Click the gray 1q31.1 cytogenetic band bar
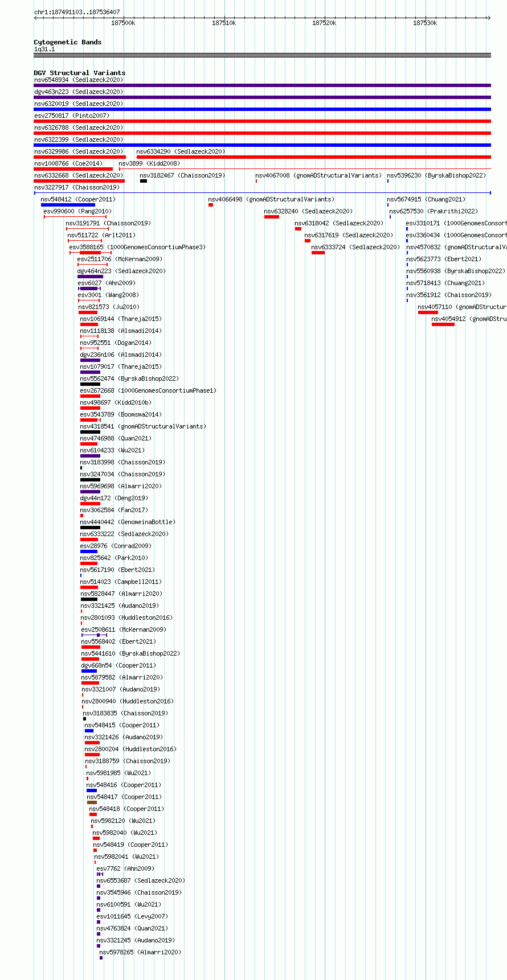This screenshot has height=980, width=507. (263, 55)
